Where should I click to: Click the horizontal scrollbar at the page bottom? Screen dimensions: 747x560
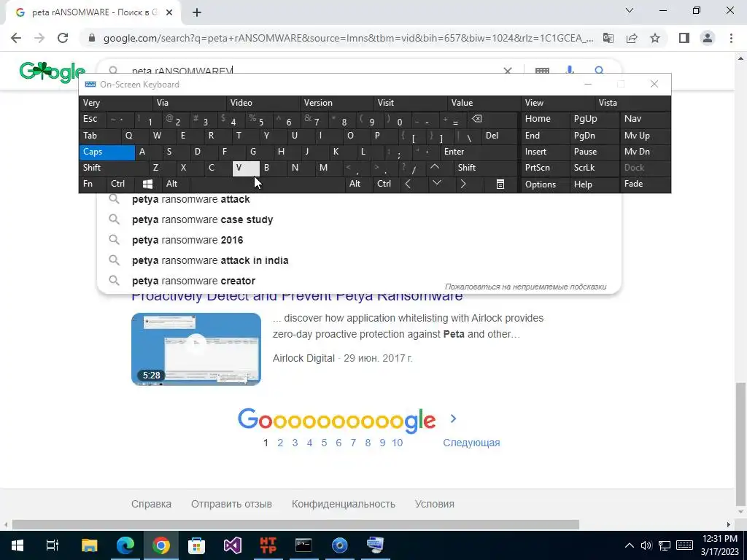click(x=295, y=525)
